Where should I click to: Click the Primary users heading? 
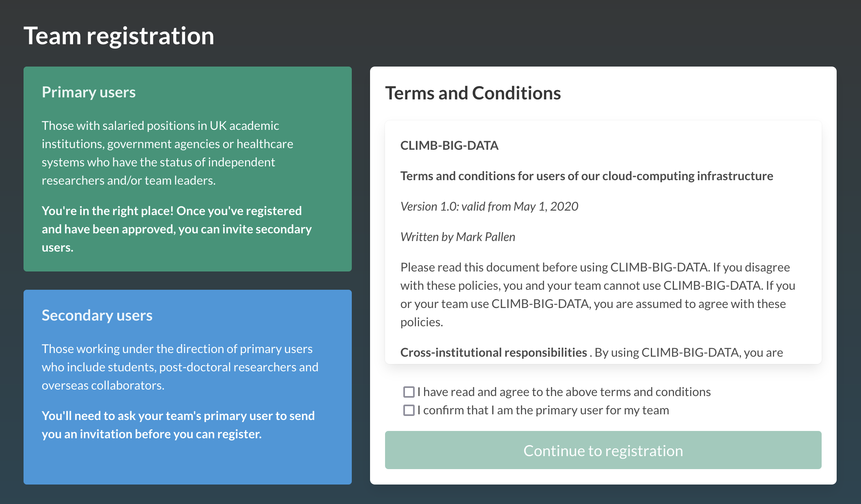[88, 92]
